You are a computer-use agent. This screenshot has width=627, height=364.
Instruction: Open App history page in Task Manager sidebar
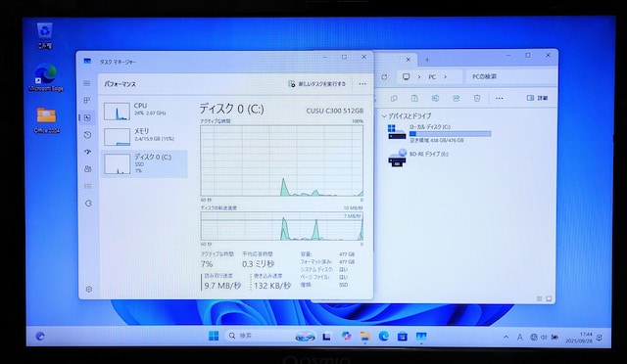(x=88, y=135)
